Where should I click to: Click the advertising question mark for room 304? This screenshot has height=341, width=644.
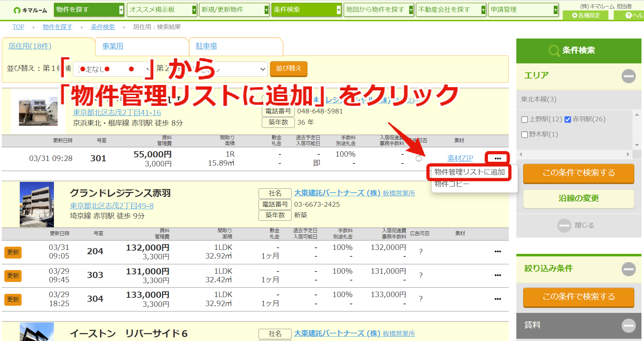421,299
